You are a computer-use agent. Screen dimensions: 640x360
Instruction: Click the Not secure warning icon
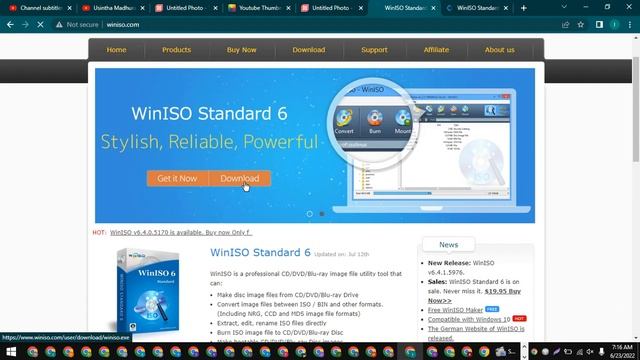tap(59, 24)
